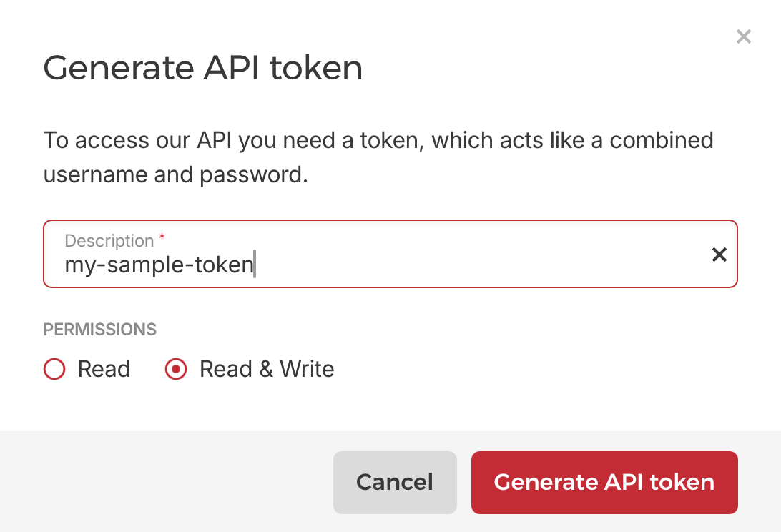Cancel token creation
Viewport: 781px width, 532px height.
(395, 482)
